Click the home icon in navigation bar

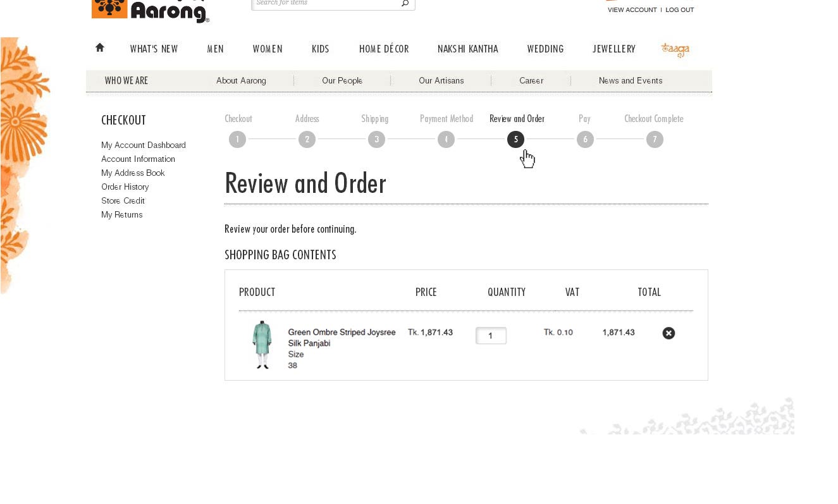click(x=100, y=47)
